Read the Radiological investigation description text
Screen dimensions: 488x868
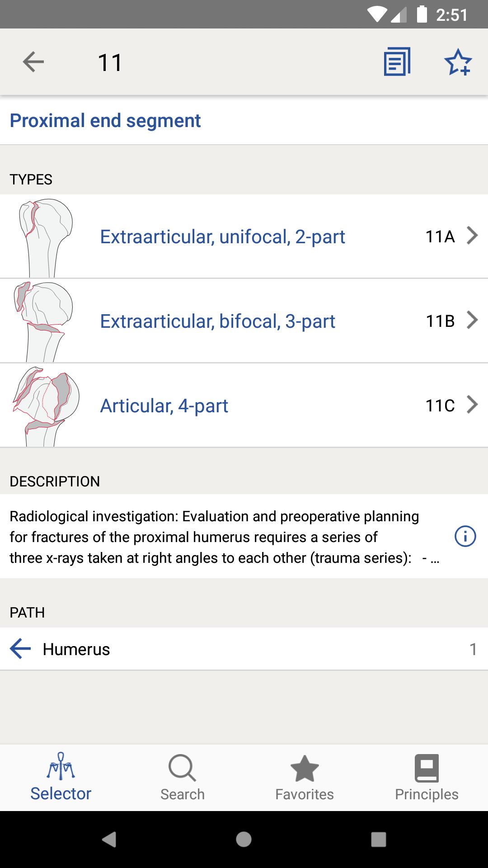point(225,537)
